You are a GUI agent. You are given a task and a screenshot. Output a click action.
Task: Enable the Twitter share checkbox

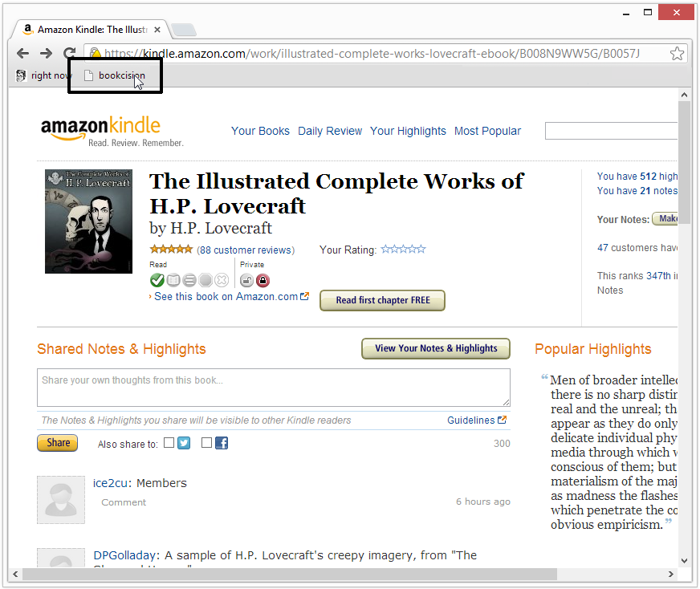coord(169,443)
